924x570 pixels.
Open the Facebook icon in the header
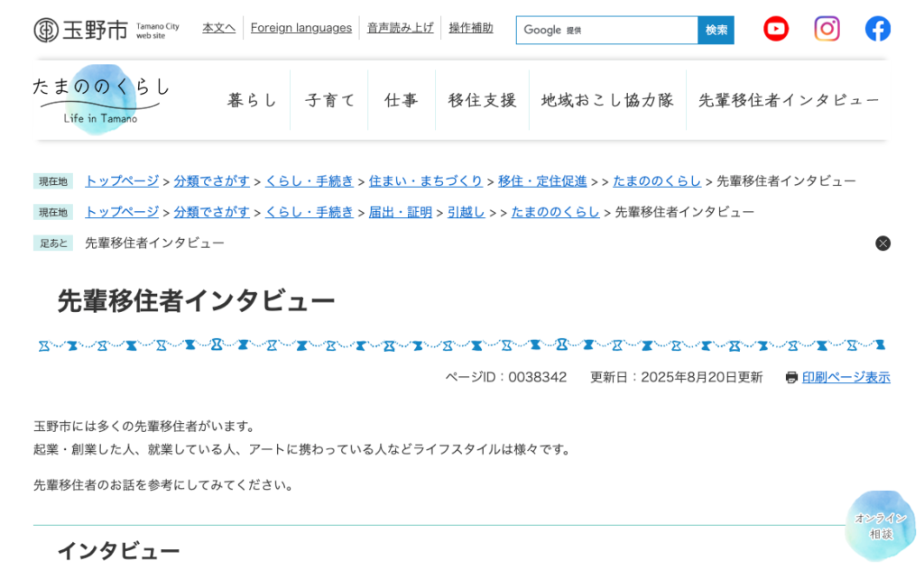(x=877, y=28)
